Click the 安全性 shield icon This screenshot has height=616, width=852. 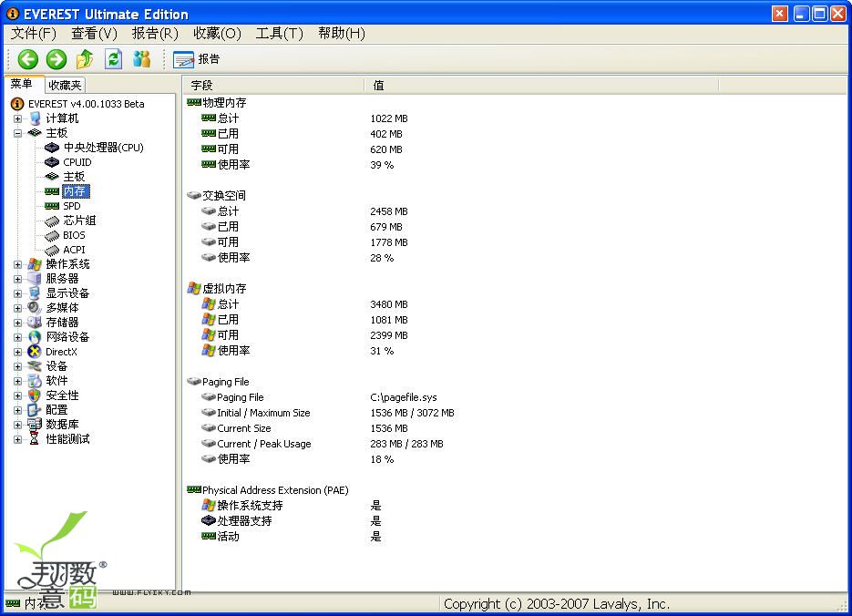click(x=35, y=395)
